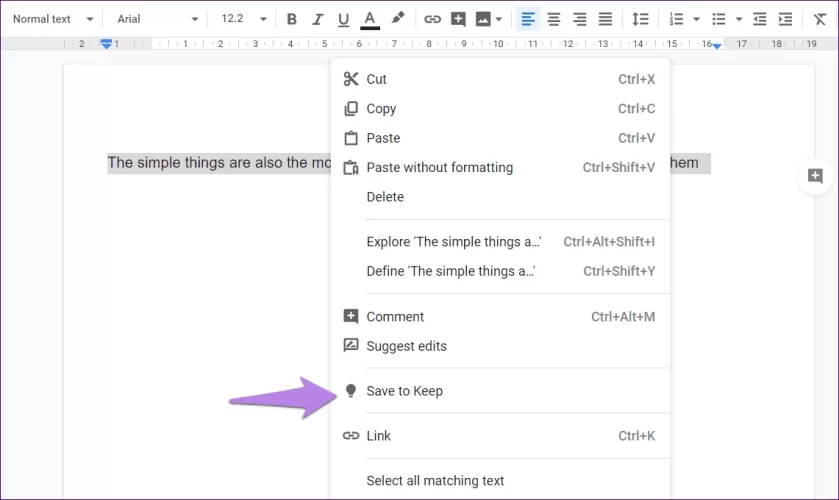Apply center alignment to the text
Screen dimensions: 839x500
[x=553, y=19]
